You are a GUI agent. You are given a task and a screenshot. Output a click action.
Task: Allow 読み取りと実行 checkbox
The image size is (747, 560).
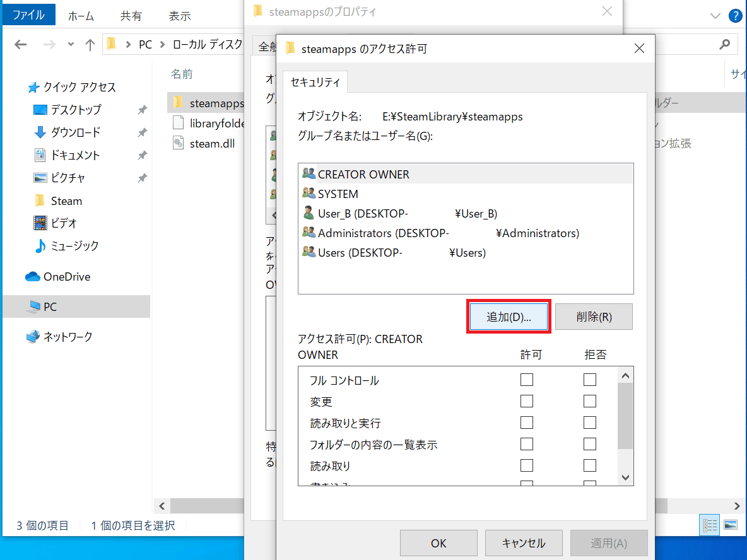(526, 423)
